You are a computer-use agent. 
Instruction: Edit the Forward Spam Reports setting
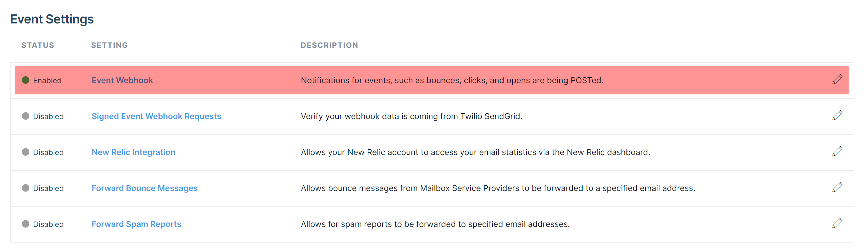(x=837, y=224)
